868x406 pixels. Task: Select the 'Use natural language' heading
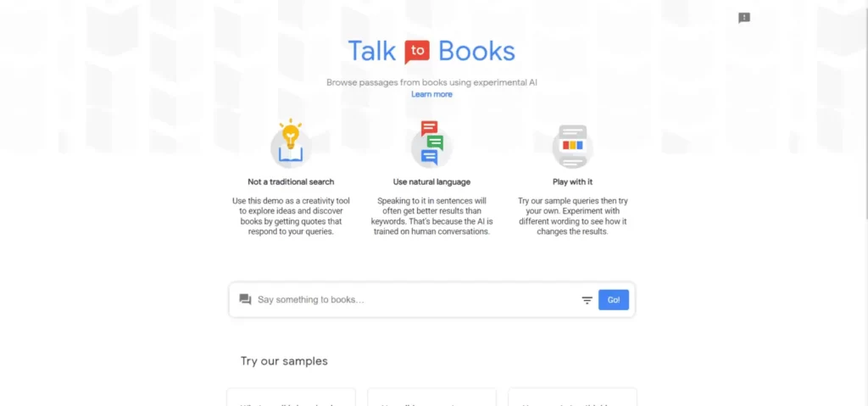pos(431,181)
